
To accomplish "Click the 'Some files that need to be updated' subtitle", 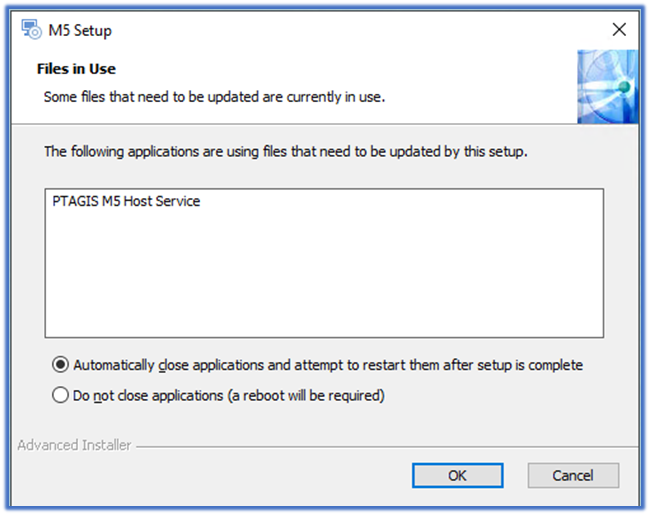I will 214,97.
